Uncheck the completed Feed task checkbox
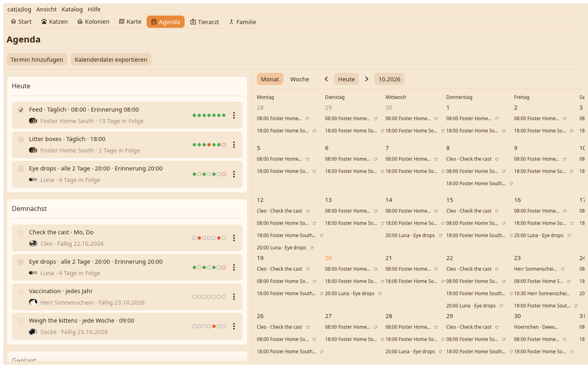Viewport: 588px width, 368px height. [21, 110]
